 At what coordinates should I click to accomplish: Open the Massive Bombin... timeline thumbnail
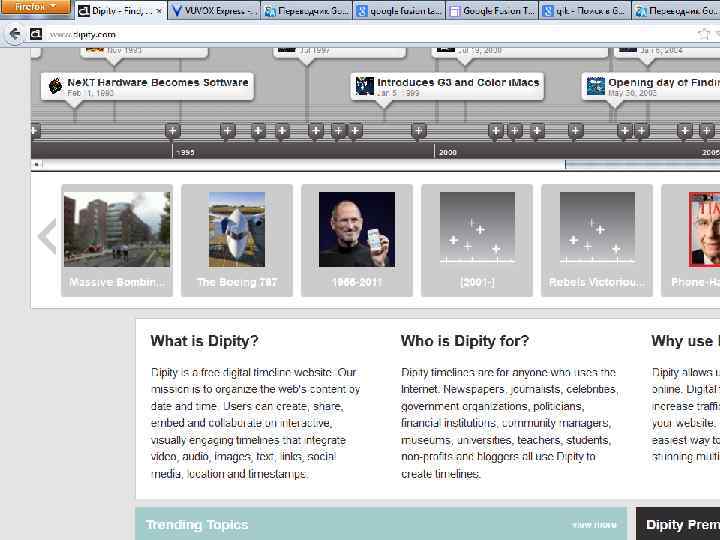coord(117,240)
